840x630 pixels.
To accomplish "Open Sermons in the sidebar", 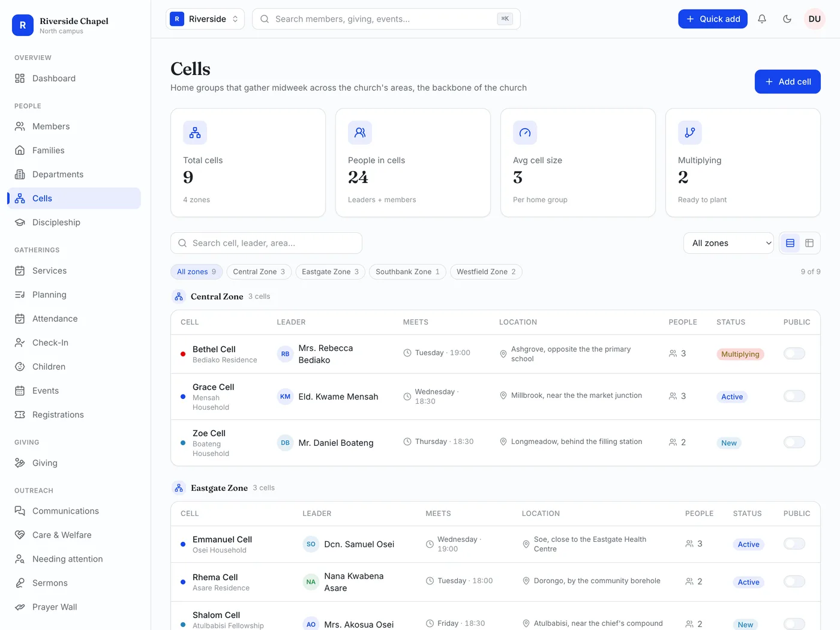I will point(74,583).
